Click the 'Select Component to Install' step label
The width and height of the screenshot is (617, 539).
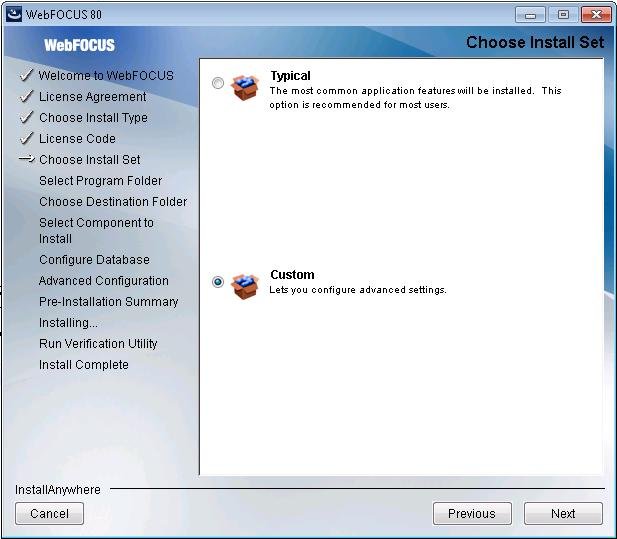pos(96,231)
